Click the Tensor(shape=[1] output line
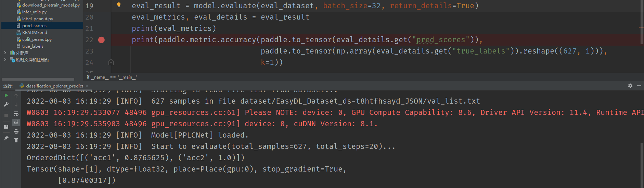This screenshot has width=644, height=188. coord(186,169)
